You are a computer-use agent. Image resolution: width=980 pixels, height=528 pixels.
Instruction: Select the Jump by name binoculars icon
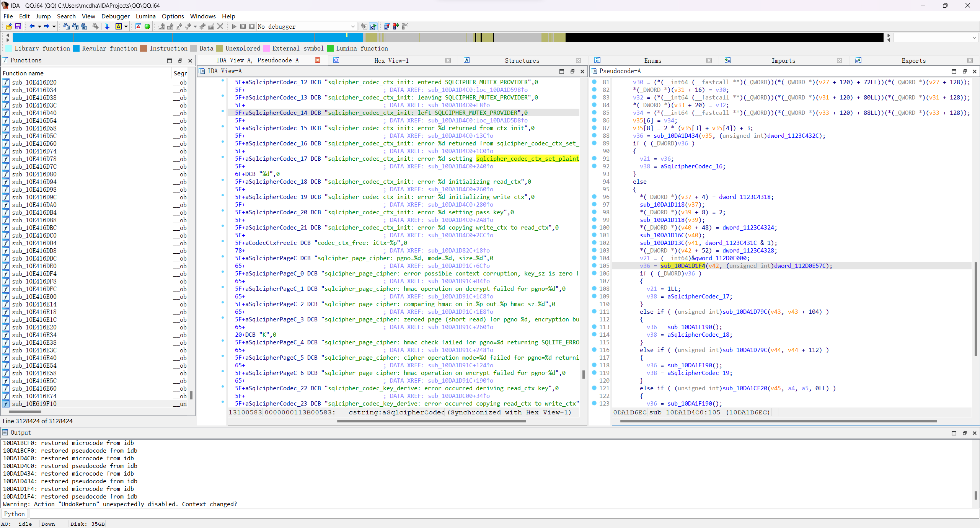pos(67,26)
